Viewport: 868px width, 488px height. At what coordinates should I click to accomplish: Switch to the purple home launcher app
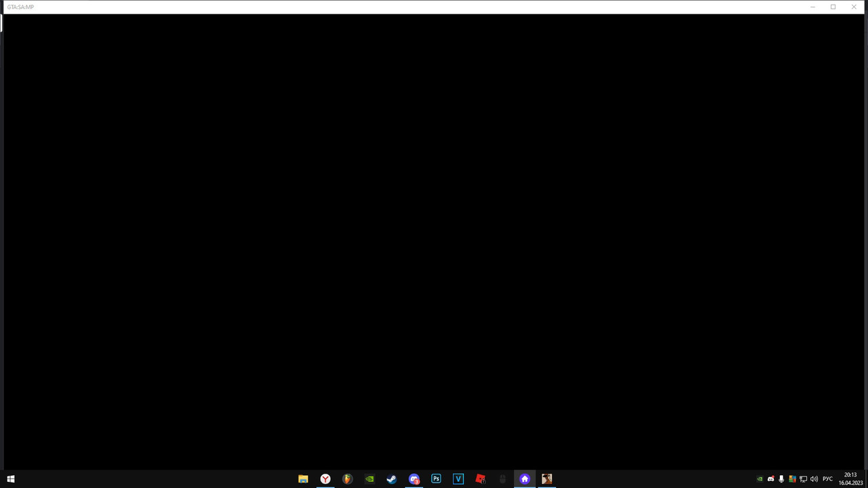[524, 479]
